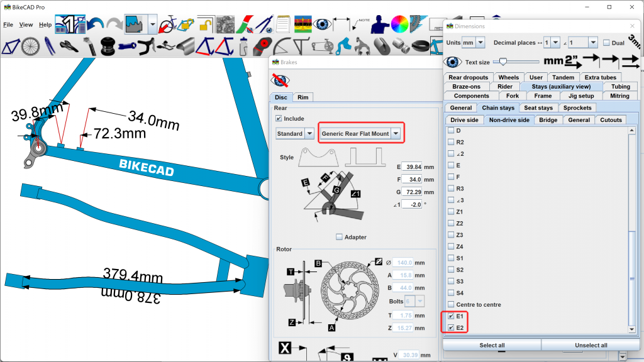Check the R2 dimension checkbox

tap(451, 142)
